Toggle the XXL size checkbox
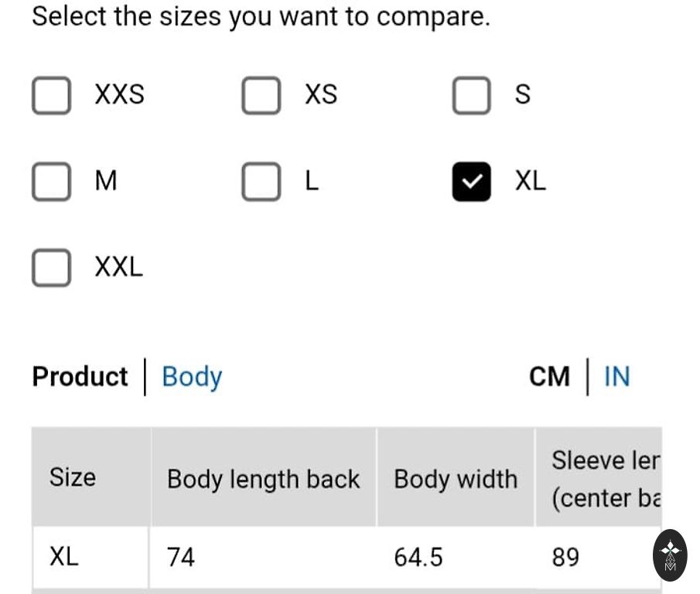The height and width of the screenshot is (594, 700). click(51, 268)
